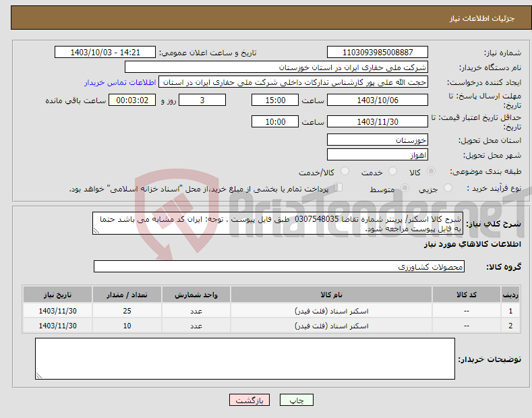Select the خدمت radio button
The image size is (532, 418).
pos(392,171)
